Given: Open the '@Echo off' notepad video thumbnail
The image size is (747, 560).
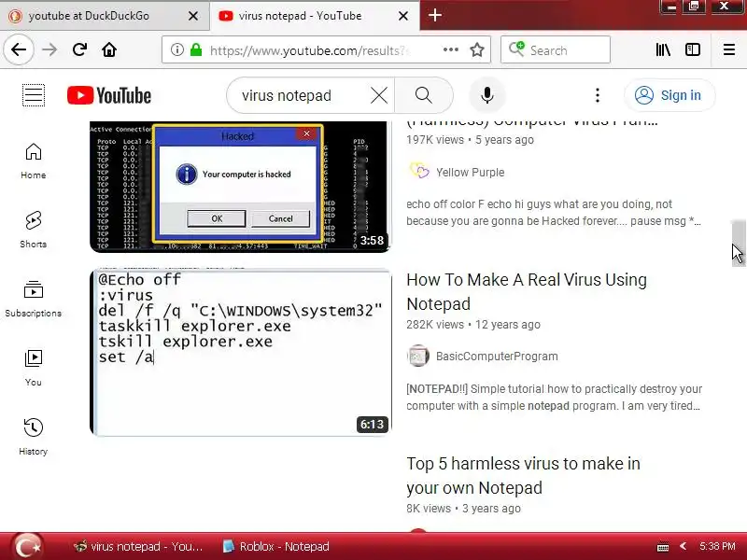Looking at the screenshot, I should point(240,353).
